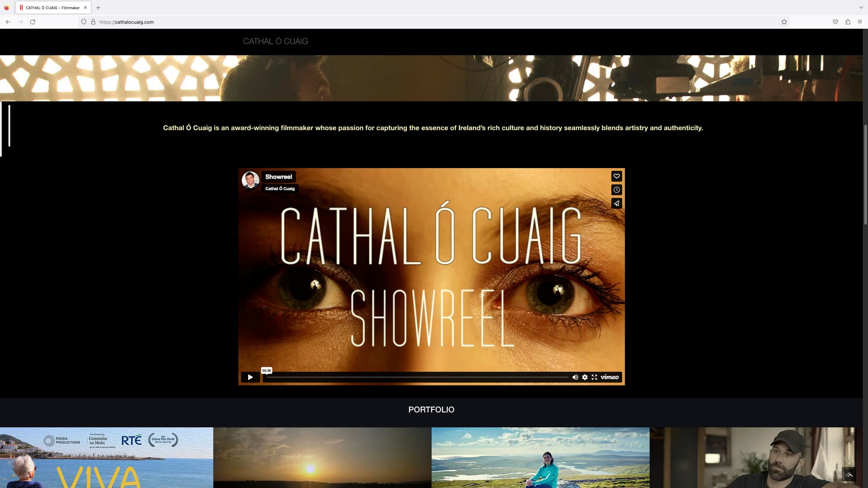
Task: Bookmark this page with star icon
Action: (x=784, y=22)
